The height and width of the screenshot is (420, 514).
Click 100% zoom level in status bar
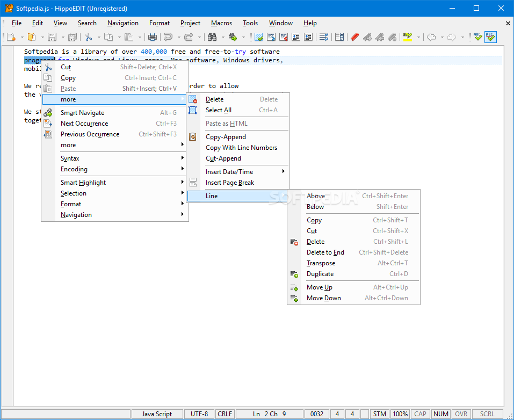pos(400,414)
